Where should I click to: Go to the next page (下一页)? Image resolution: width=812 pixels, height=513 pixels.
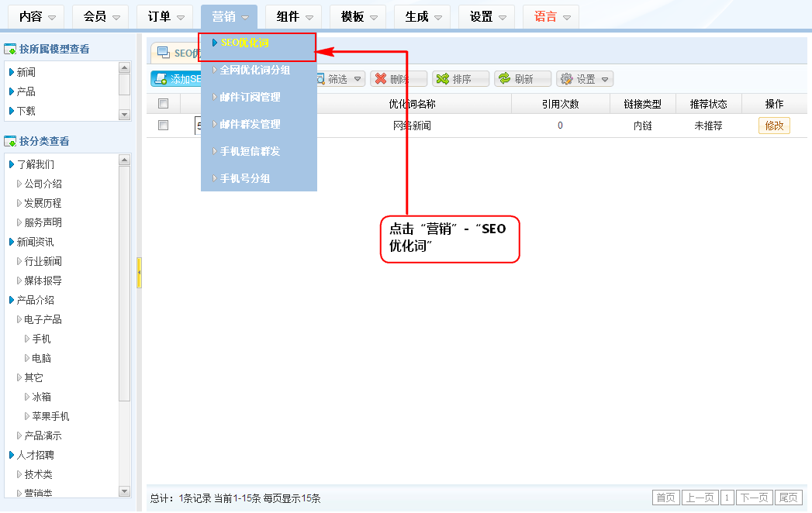pos(755,498)
